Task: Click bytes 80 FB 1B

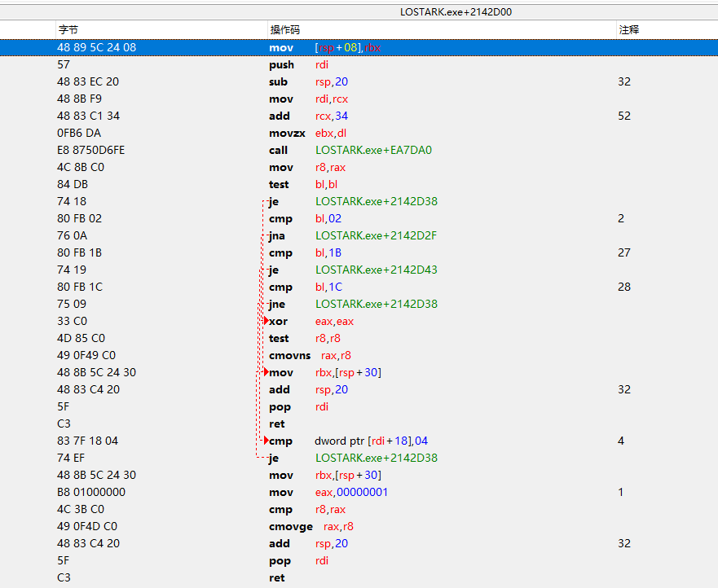Action: (79, 252)
